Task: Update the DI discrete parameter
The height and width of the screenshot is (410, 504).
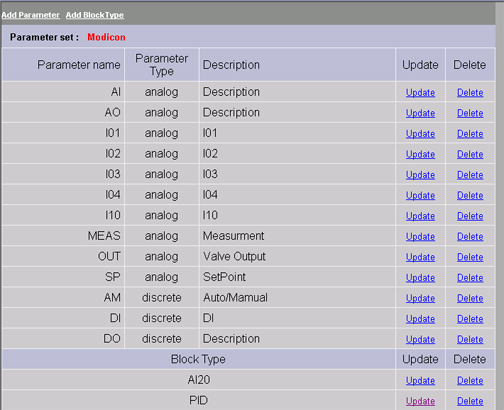Action: [420, 319]
